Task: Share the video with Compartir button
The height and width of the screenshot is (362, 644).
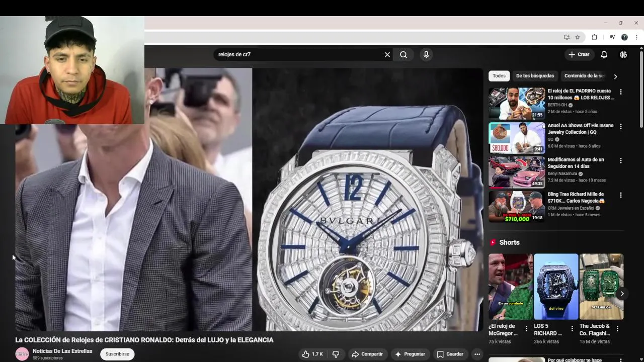Action: click(x=367, y=354)
